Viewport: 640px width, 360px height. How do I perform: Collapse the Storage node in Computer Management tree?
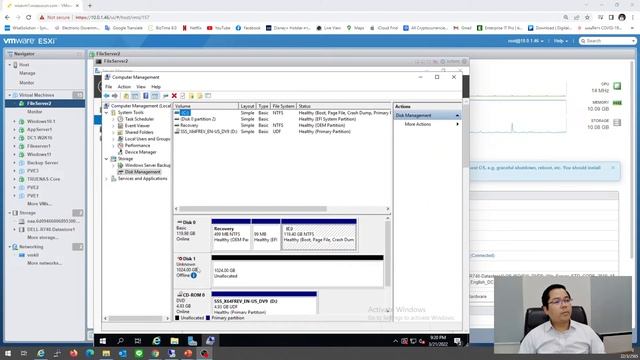[107, 159]
